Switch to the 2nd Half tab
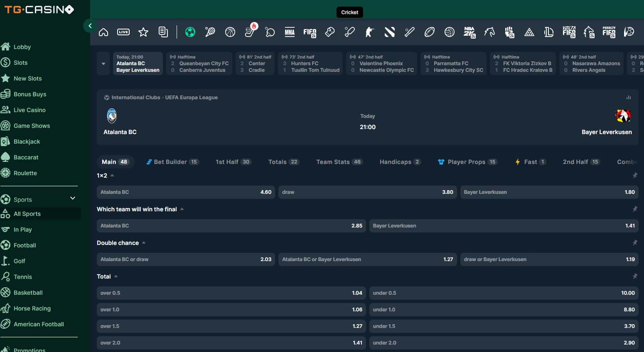 pyautogui.click(x=581, y=162)
